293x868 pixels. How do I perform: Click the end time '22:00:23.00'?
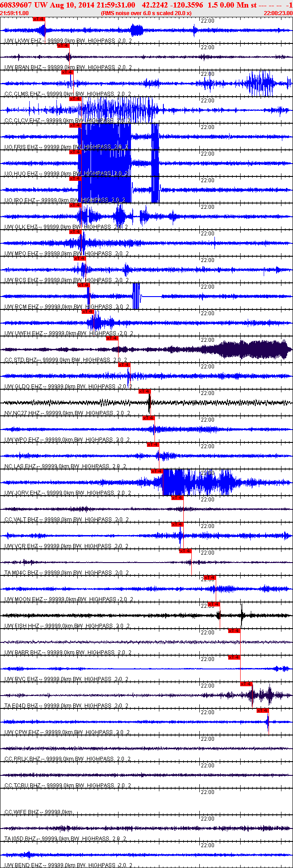point(278,13)
